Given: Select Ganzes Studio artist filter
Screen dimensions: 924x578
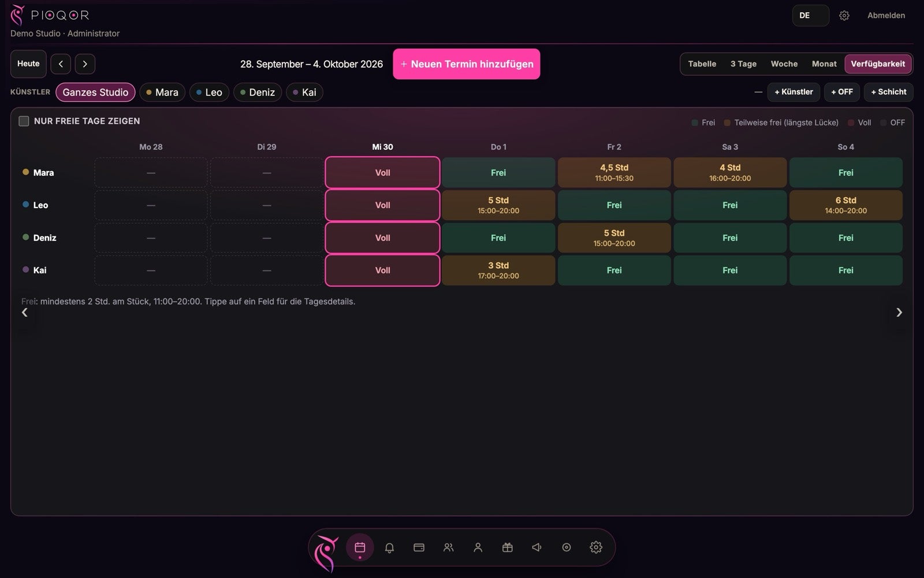Looking at the screenshot, I should click(95, 92).
